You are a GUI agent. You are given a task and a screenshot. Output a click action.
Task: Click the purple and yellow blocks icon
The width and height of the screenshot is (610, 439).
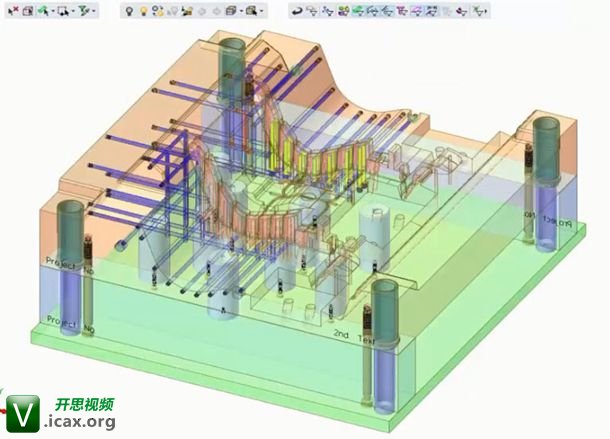tap(343, 11)
